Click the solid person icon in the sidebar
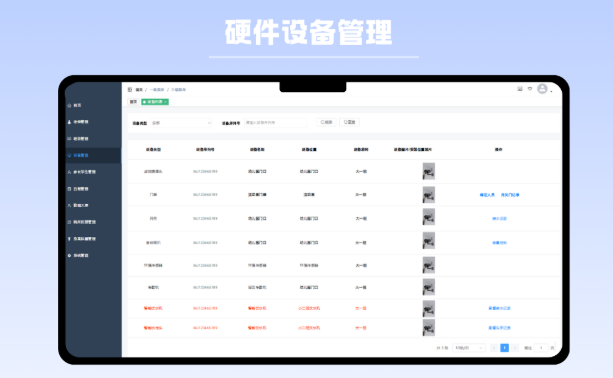Viewport: 613px width, 378px height. (x=69, y=122)
